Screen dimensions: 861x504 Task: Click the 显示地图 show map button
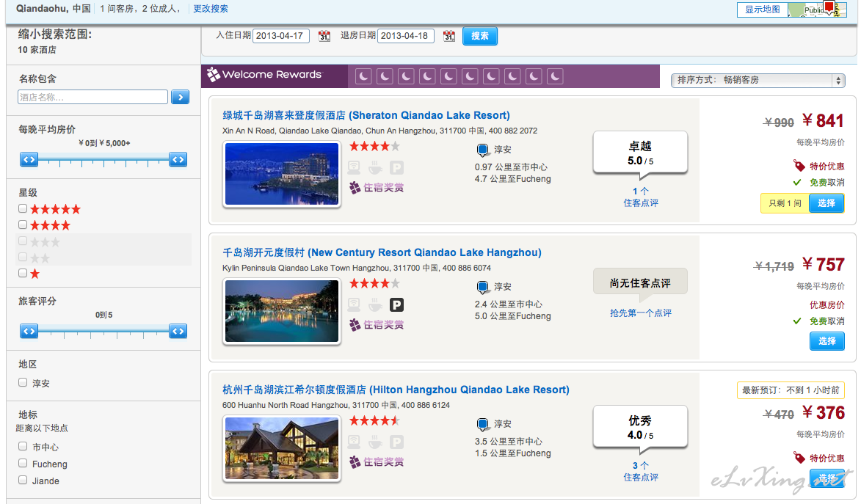(762, 10)
